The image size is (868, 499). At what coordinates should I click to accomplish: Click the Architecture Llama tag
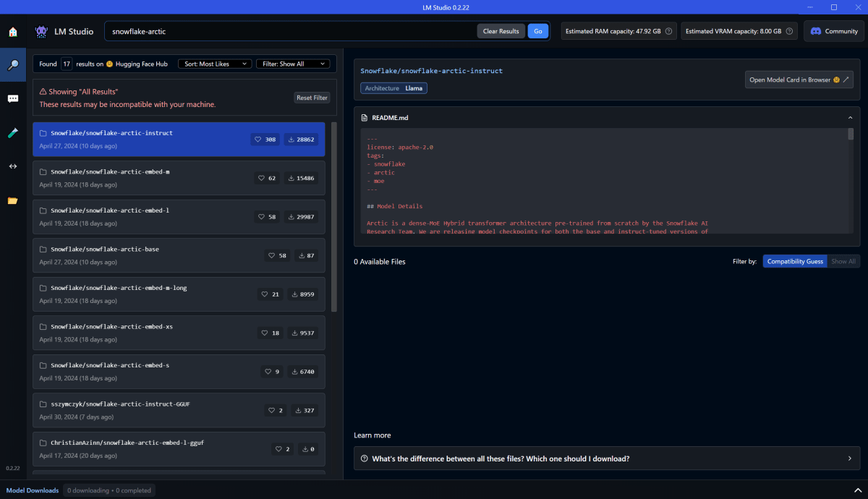(393, 88)
